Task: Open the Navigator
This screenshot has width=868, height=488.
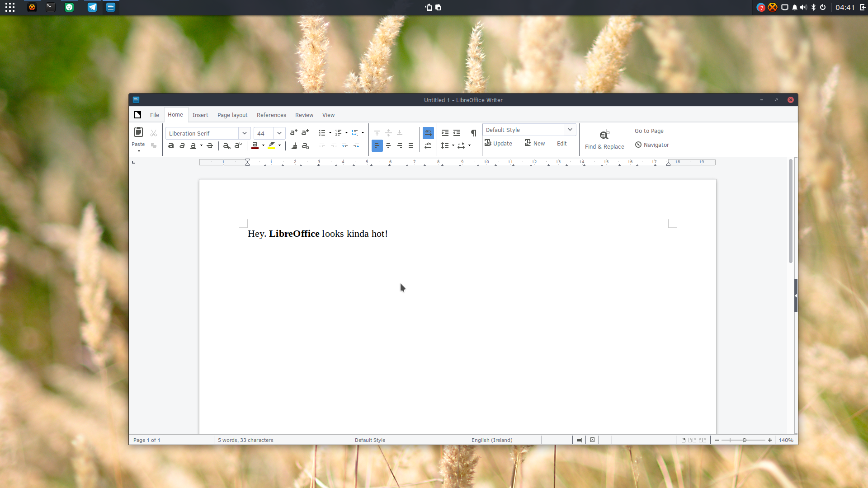Action: [x=652, y=145]
